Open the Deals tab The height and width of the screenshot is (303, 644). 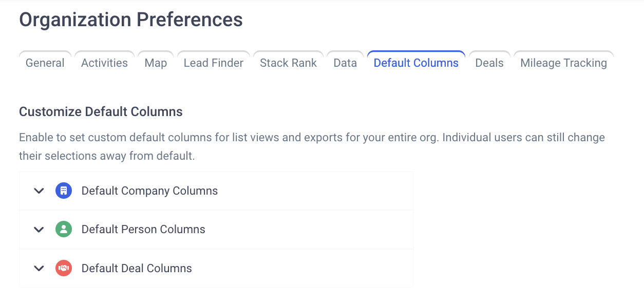[489, 63]
